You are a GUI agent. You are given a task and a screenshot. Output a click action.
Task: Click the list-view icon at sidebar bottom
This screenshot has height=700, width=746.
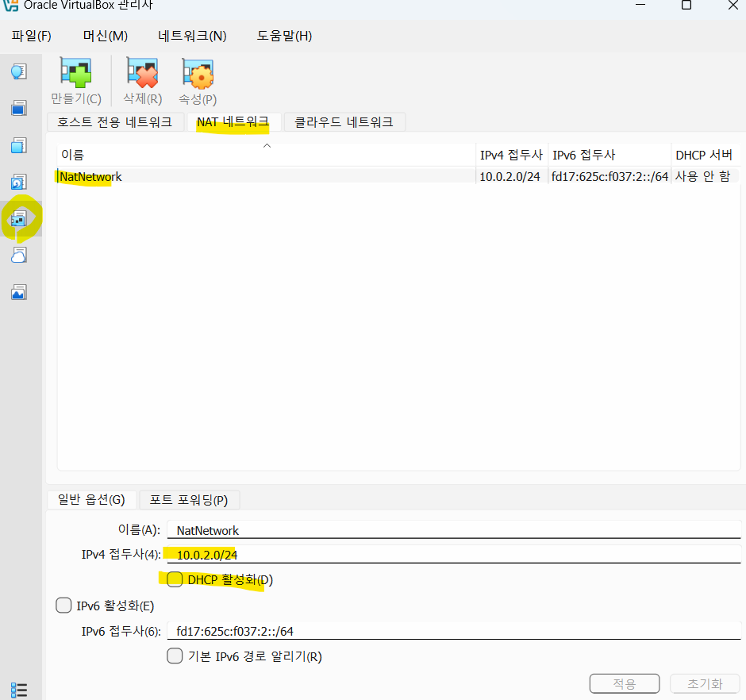[18, 690]
